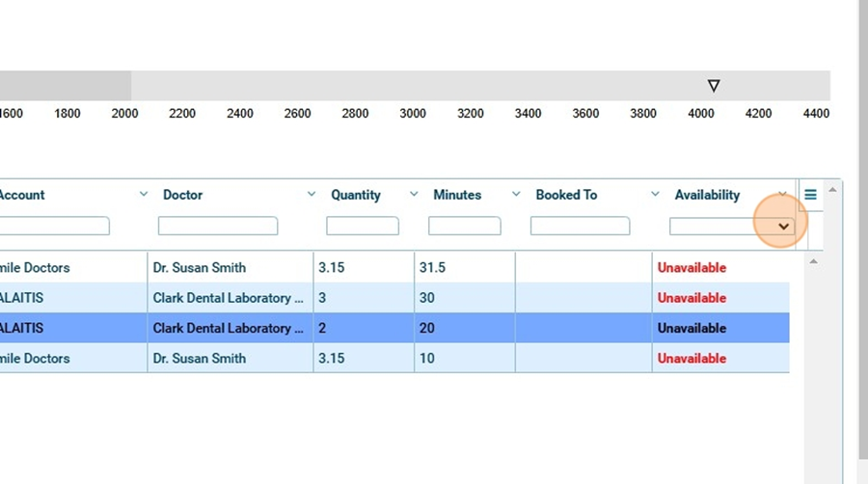Screen dimensions: 868x484
Task: Select Dr. Susan Smith in 10 minutes row
Action: click(x=200, y=359)
